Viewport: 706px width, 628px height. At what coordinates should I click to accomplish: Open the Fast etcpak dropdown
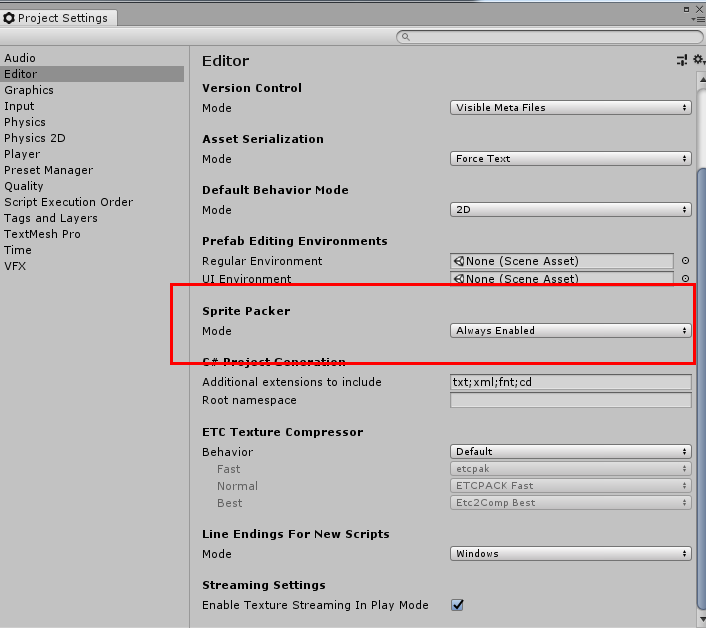(x=570, y=469)
